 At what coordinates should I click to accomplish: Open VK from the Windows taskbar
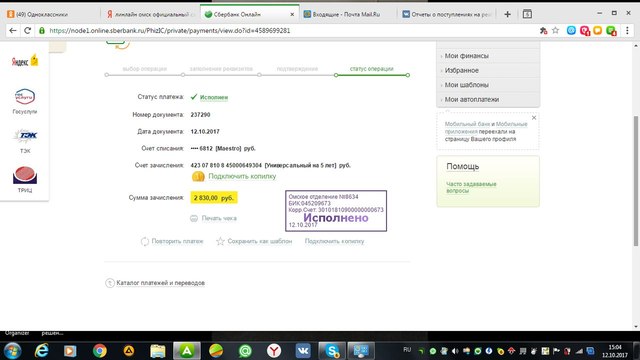point(303,351)
